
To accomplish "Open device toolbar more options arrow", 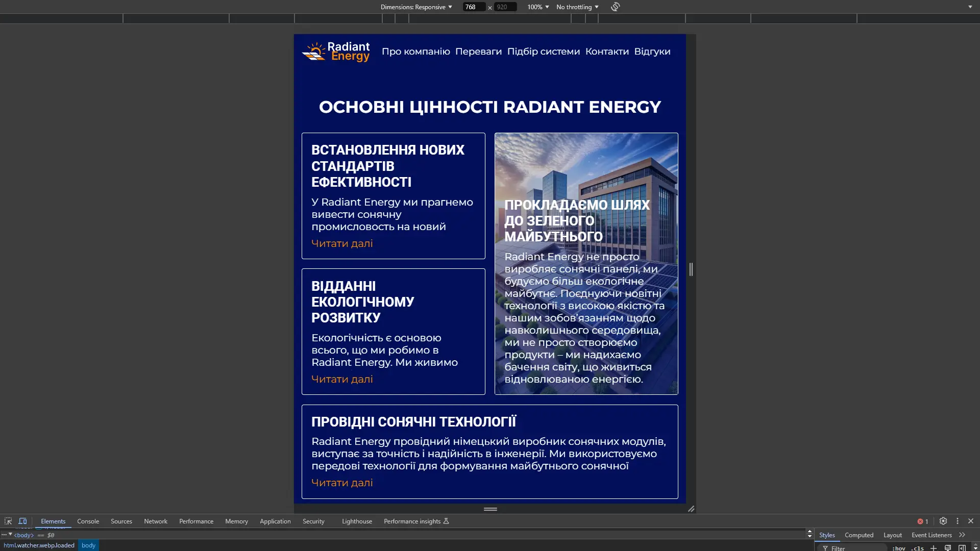I will pyautogui.click(x=970, y=7).
